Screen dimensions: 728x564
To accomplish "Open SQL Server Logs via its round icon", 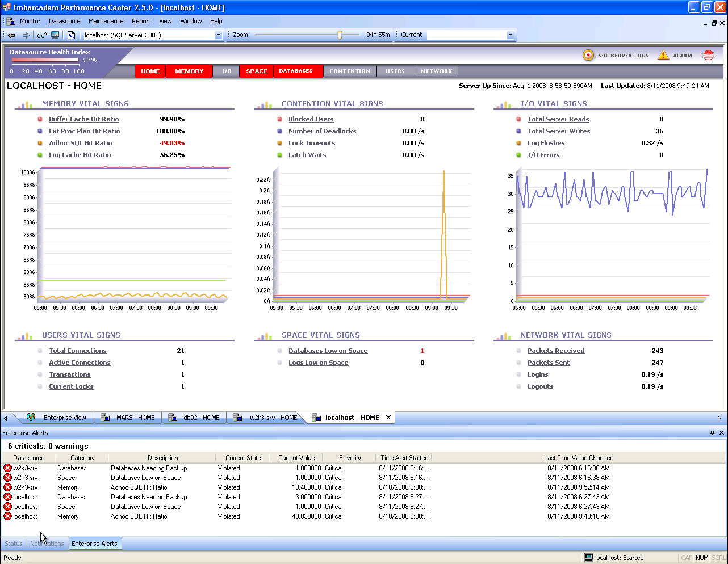I will [x=588, y=55].
